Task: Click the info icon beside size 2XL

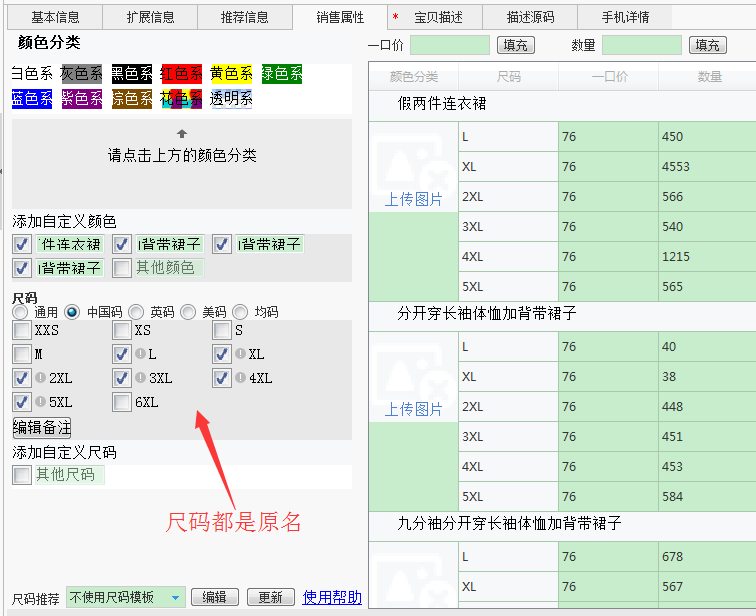Action: [40, 378]
